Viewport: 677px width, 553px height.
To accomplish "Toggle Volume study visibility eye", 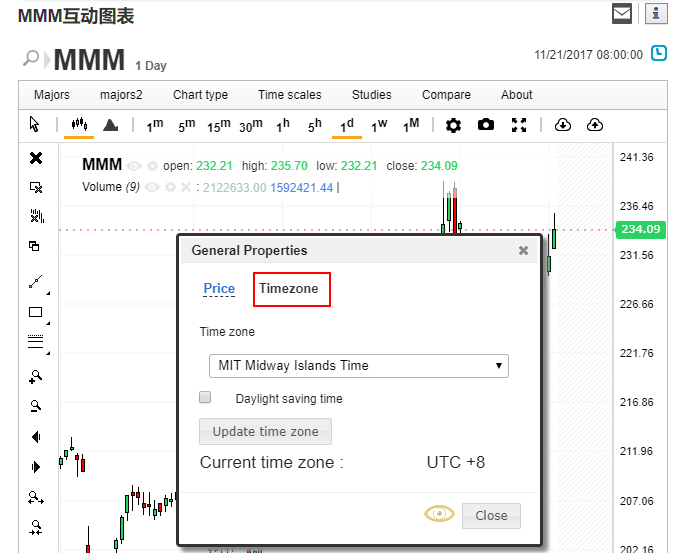I will click(152, 187).
